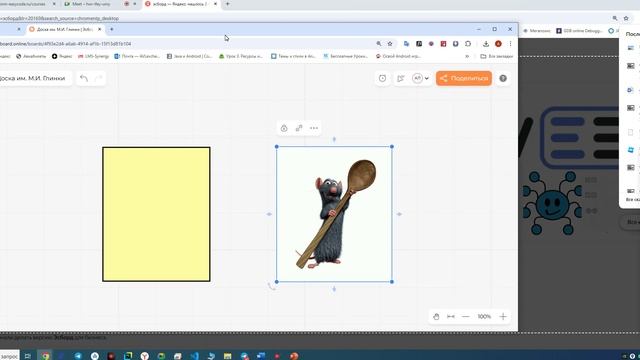Bookmark this page with the star icon
The width and height of the screenshot is (640, 360).
(x=390, y=44)
